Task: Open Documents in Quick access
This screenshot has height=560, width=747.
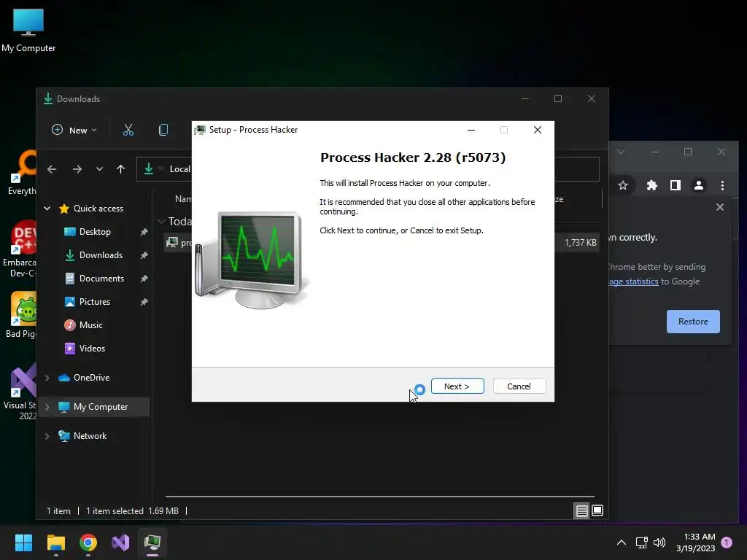Action: (x=101, y=279)
